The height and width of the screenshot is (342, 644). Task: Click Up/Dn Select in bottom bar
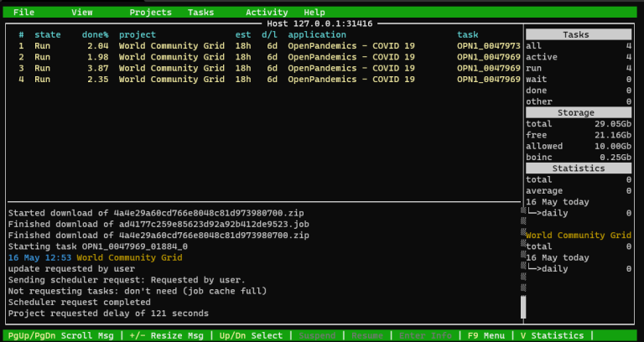pyautogui.click(x=250, y=335)
